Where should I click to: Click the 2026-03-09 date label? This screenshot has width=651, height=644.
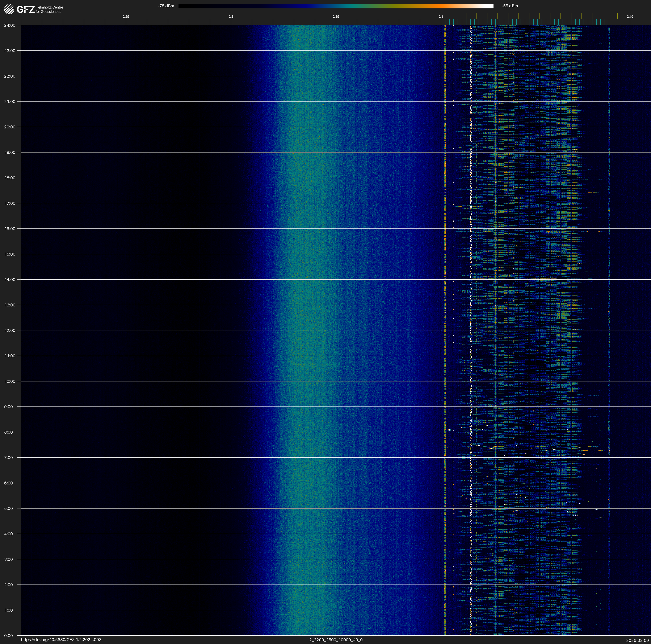637,640
